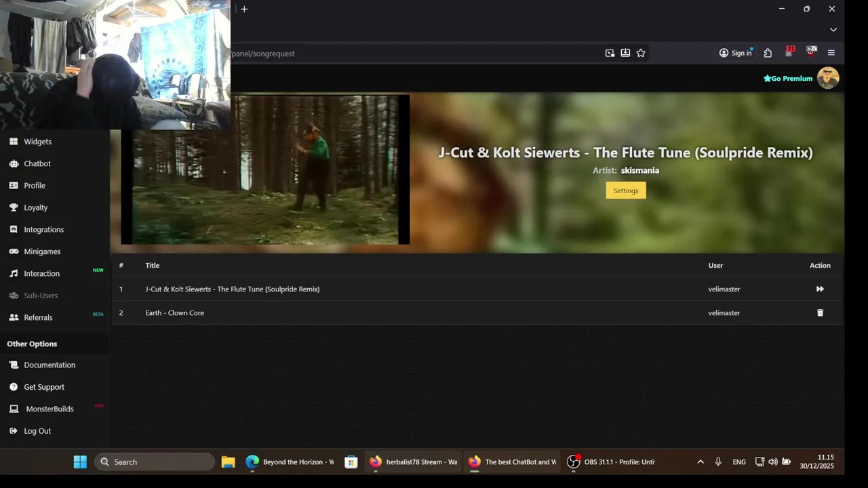Click the ENG language indicator
This screenshot has width=868, height=488.
739,462
